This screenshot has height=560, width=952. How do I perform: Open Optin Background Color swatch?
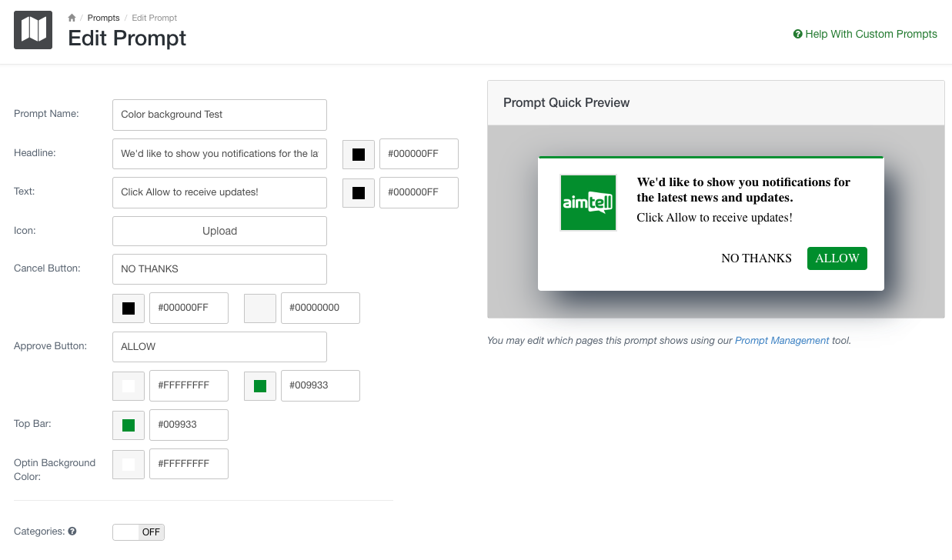pos(129,465)
